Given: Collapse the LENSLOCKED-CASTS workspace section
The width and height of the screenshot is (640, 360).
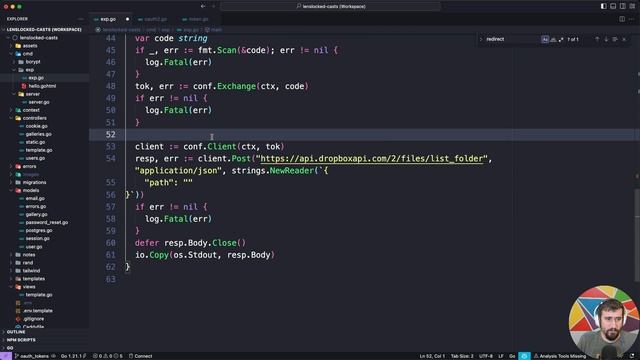Looking at the screenshot, I should pyautogui.click(x=44, y=29).
